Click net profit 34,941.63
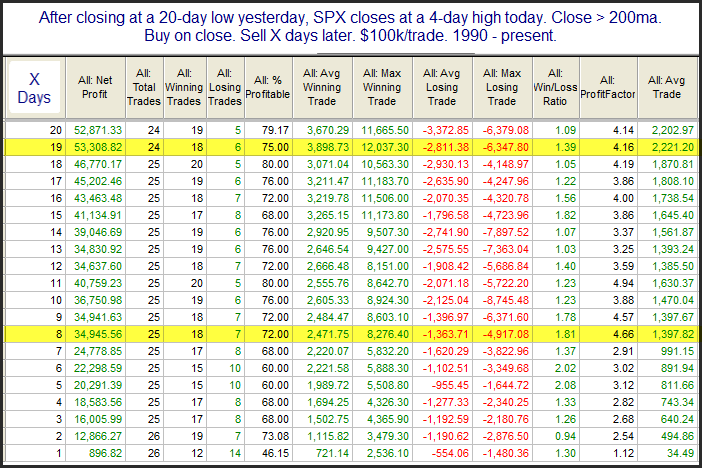 [x=98, y=318]
